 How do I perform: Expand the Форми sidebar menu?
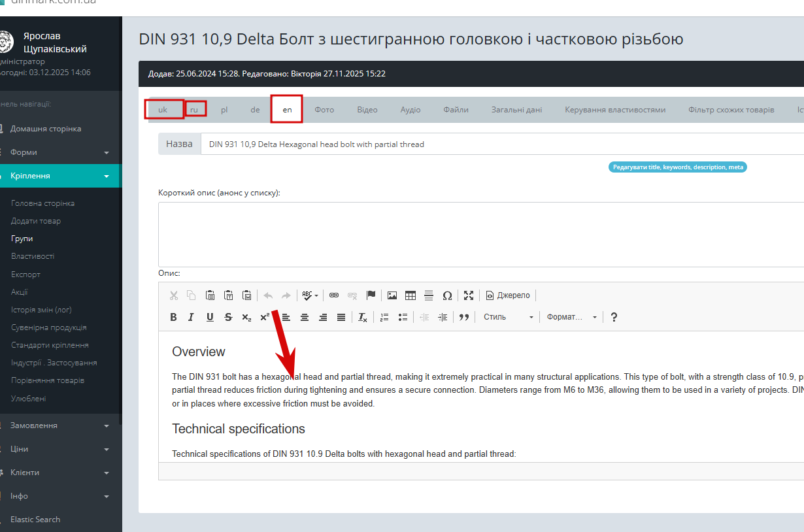pyautogui.click(x=59, y=152)
